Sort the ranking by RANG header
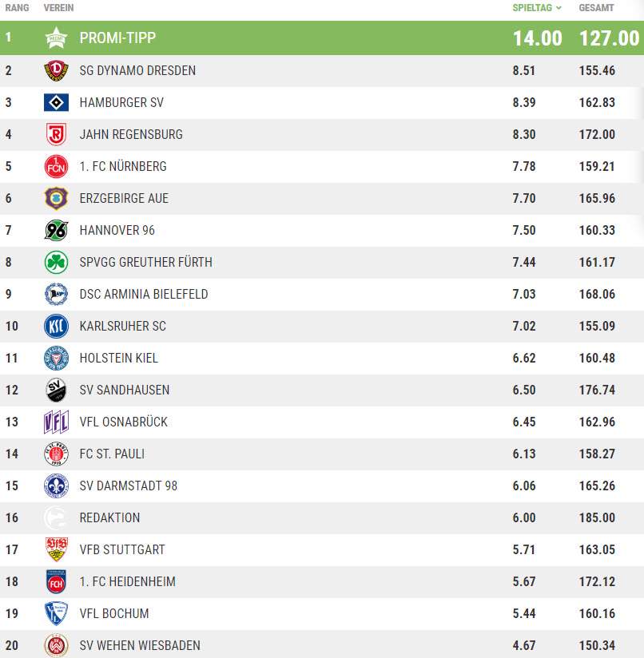The width and height of the screenshot is (644, 658). 16,8
